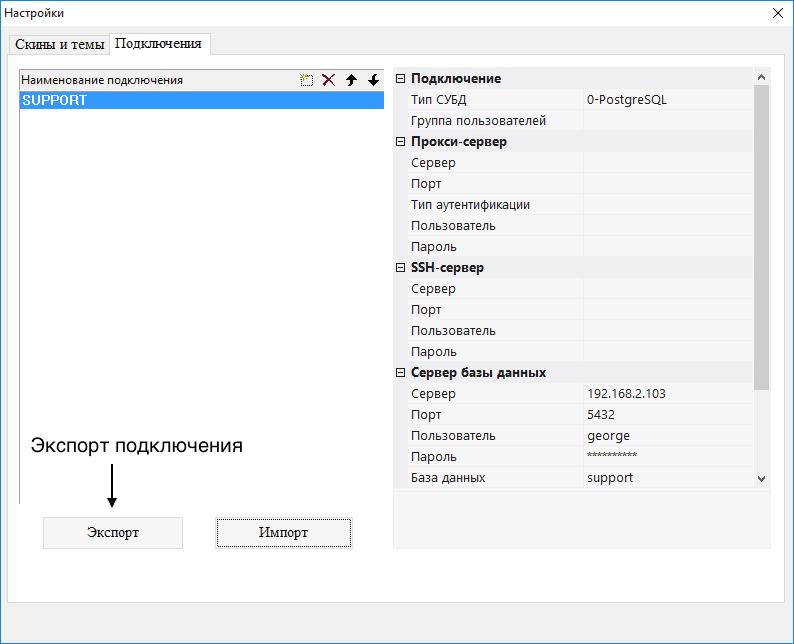
Task: Switch to Скины и темы tab
Action: click(60, 45)
